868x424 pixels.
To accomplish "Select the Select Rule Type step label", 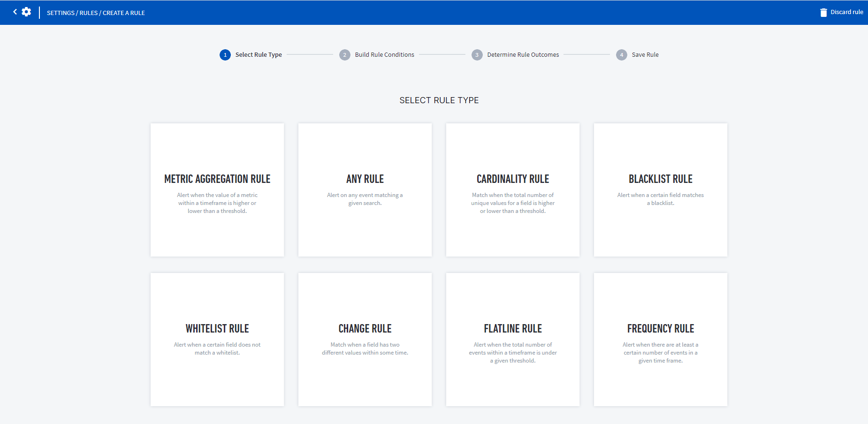I will 259,55.
